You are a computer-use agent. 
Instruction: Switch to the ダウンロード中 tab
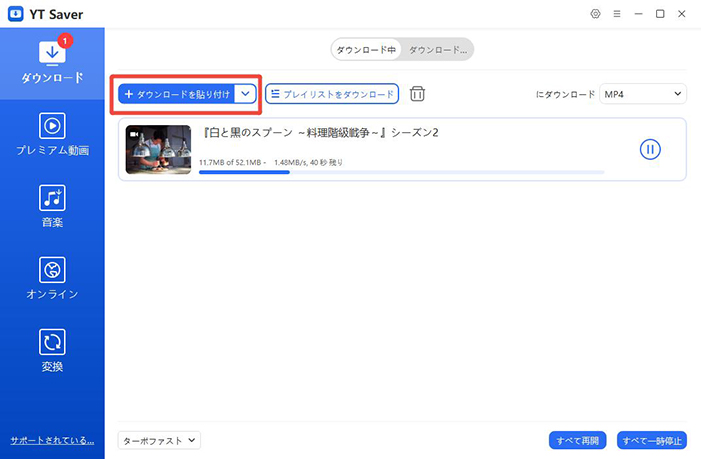[366, 50]
